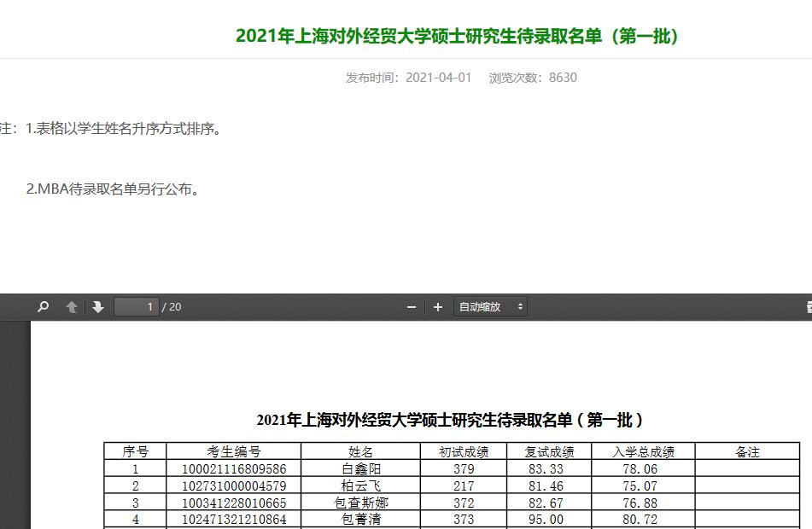Zoom in using the plus icon

coord(437,306)
